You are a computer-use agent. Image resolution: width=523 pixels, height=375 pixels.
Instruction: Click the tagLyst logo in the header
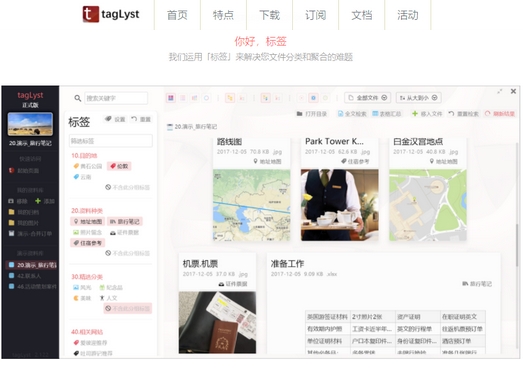pyautogui.click(x=111, y=14)
